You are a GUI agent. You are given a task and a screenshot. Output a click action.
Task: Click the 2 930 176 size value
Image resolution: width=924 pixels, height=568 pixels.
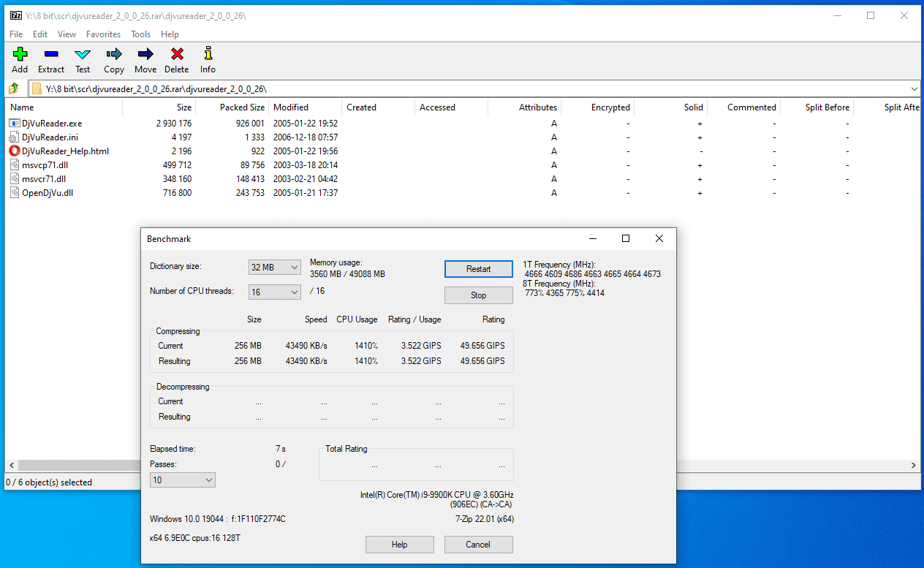click(x=174, y=124)
